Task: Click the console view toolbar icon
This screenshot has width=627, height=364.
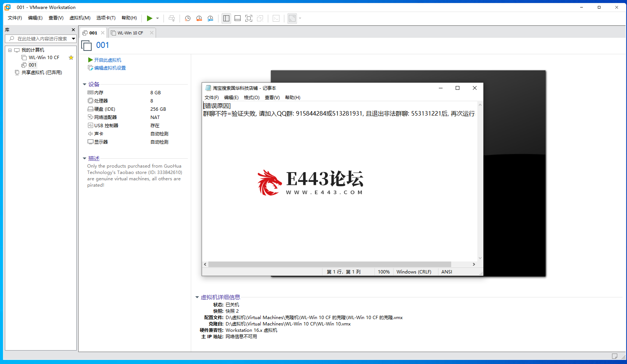Action: [x=276, y=18]
